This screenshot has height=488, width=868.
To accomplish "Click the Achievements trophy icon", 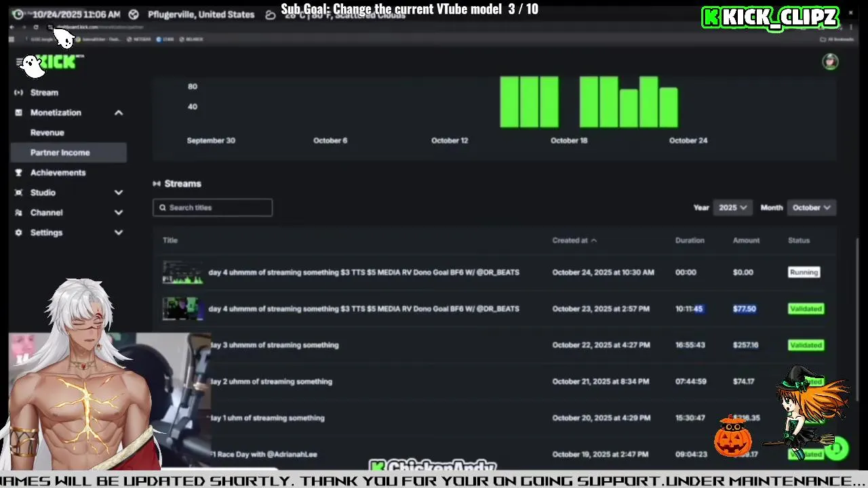I will [x=18, y=173].
